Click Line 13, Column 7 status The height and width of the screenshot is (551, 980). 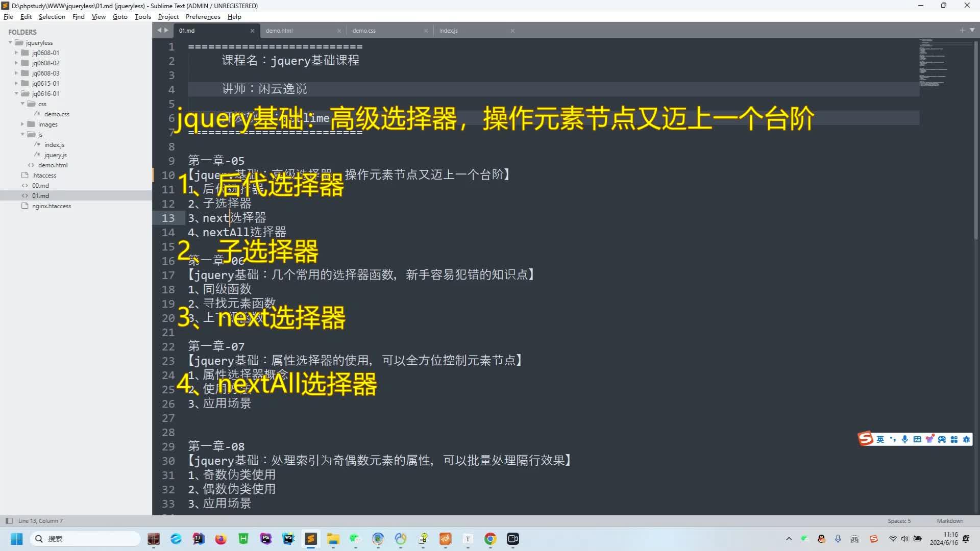coord(40,521)
